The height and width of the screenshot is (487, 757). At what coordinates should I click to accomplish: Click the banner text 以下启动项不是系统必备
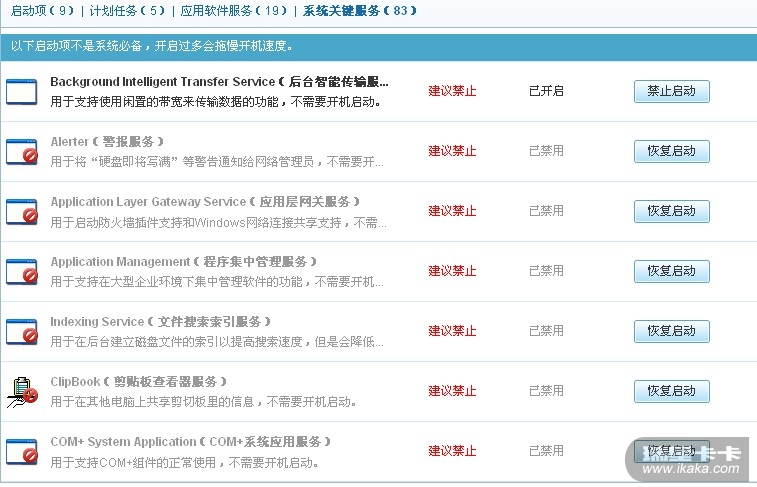[x=152, y=46]
